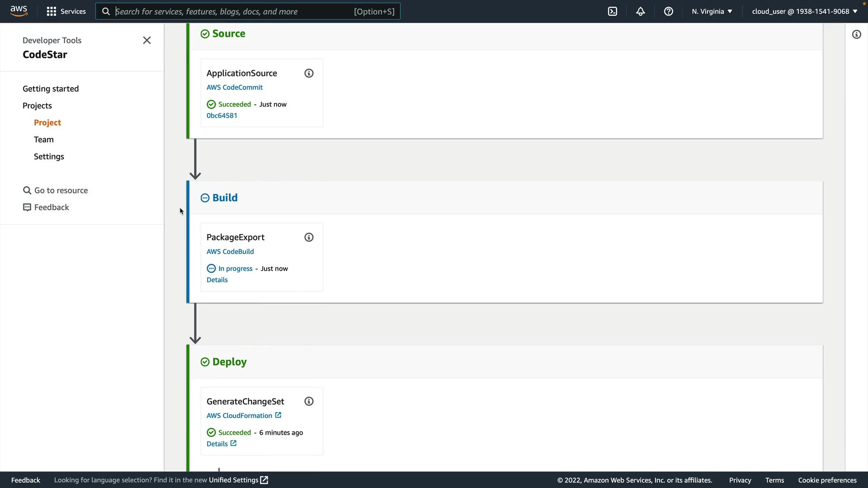
Task: Open the notifications bell
Action: pos(641,11)
